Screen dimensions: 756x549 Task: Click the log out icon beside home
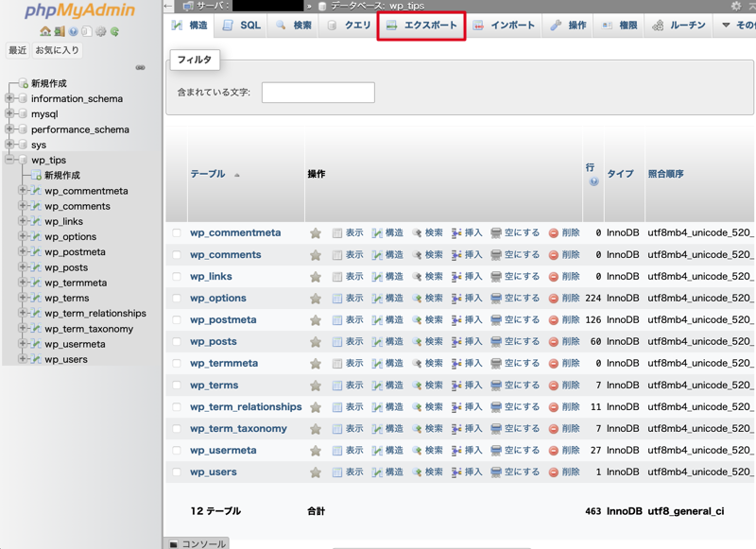[x=60, y=31]
